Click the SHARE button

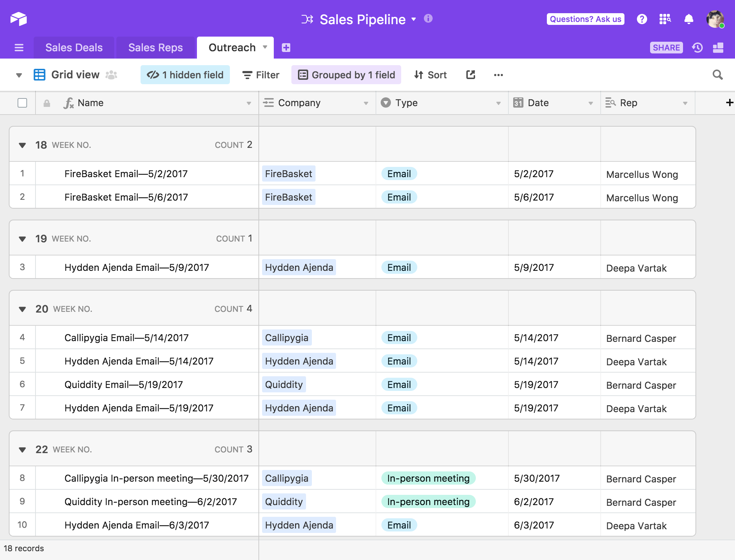click(x=666, y=48)
